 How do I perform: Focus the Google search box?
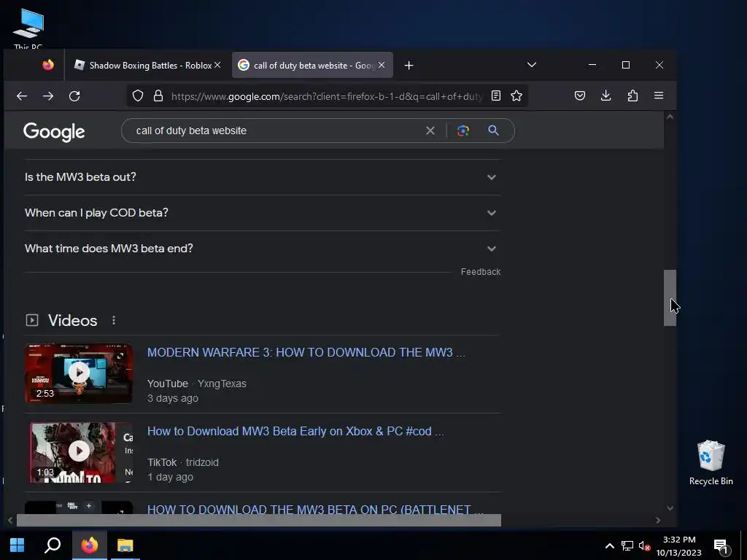(x=276, y=131)
